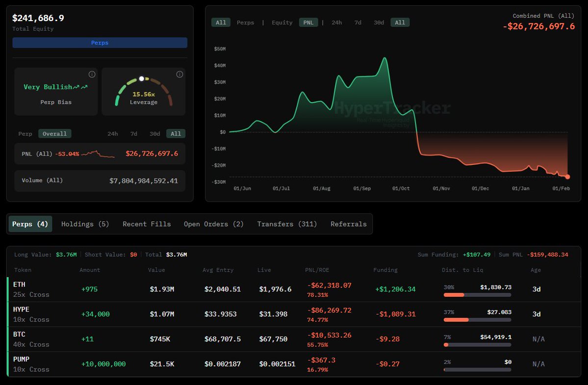Viewport: 588px width, 385px height.
Task: Open the Holdings (5) tab
Action: [85, 224]
